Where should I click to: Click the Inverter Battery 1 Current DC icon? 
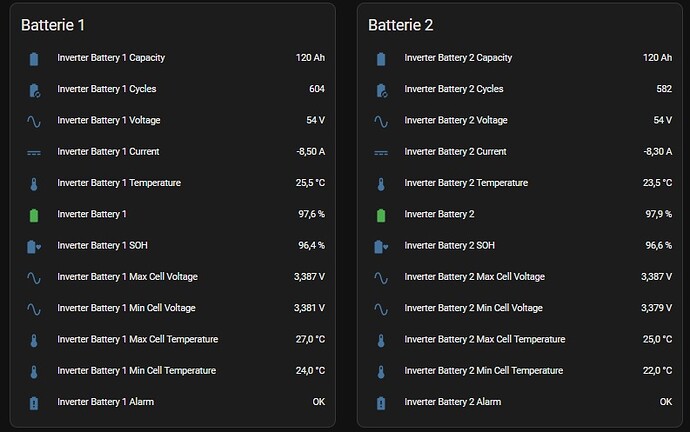34,153
